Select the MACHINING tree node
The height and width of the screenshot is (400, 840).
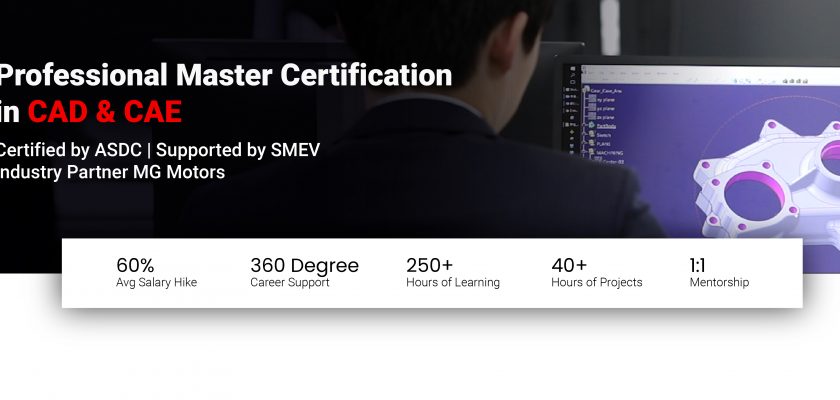[609, 153]
